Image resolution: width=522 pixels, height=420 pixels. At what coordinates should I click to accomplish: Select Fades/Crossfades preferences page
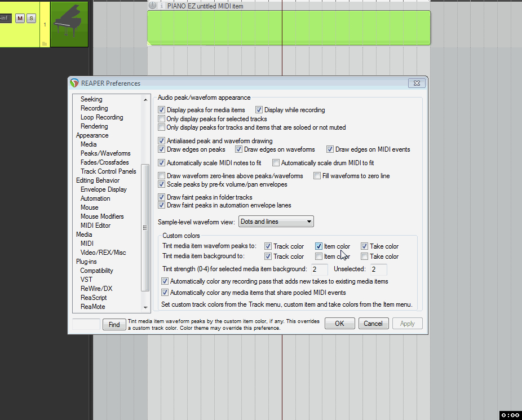pyautogui.click(x=104, y=162)
